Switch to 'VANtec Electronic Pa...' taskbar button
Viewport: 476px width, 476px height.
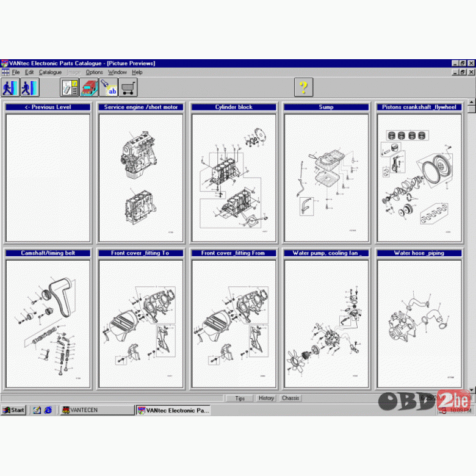click(174, 411)
